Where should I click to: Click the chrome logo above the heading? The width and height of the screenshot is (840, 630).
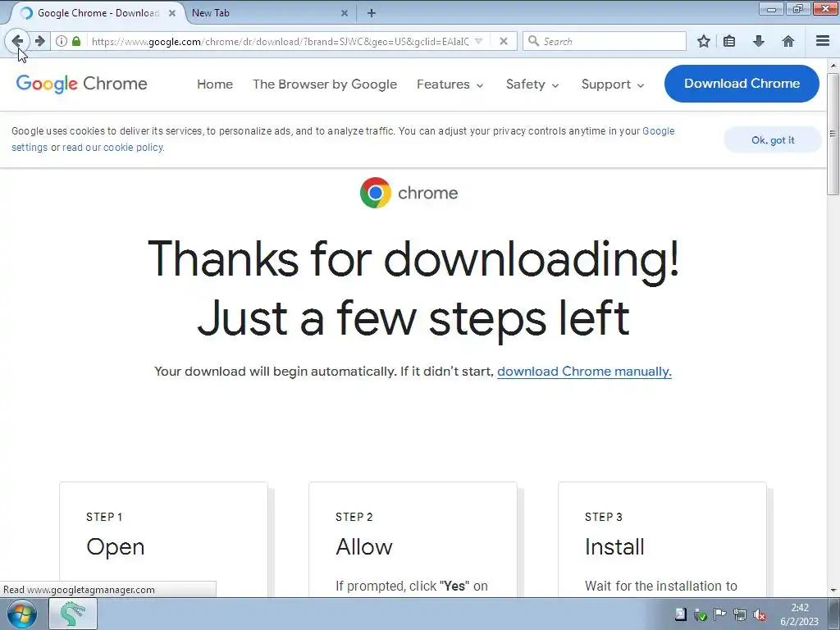(409, 193)
